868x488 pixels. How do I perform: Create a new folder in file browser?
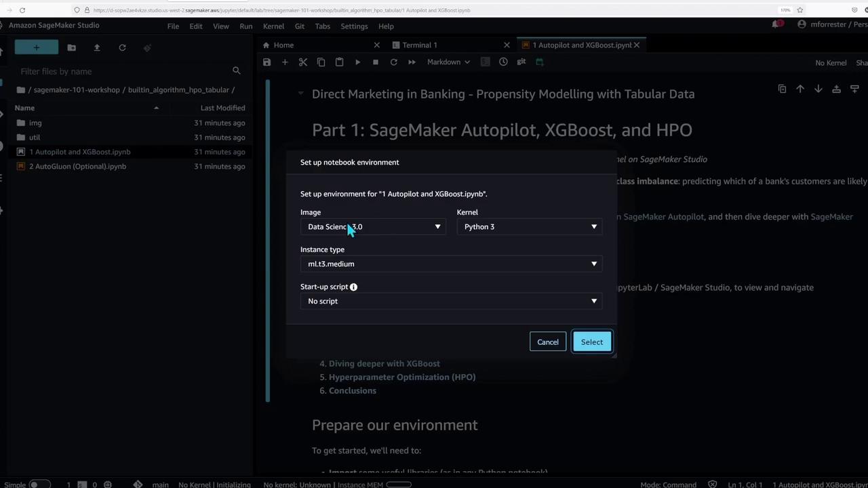click(x=72, y=47)
